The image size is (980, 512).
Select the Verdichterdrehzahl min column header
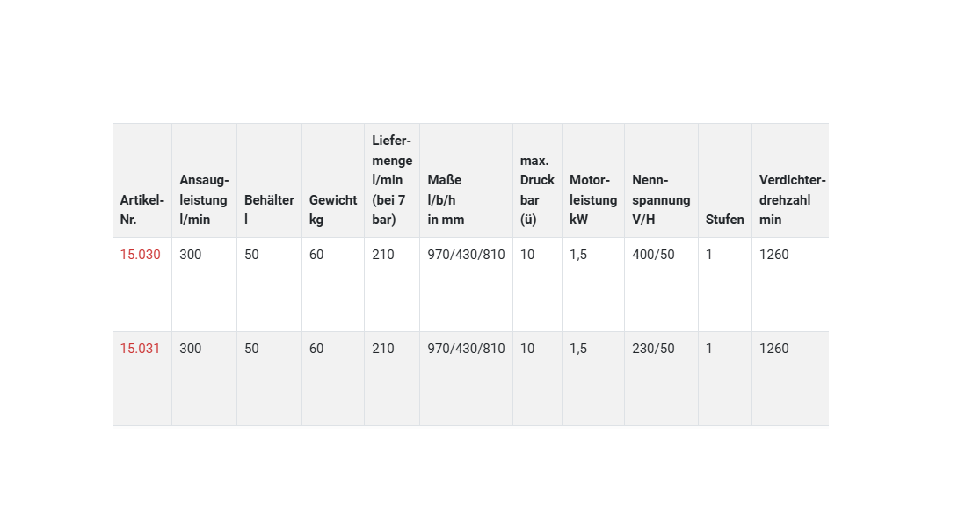[x=792, y=199]
